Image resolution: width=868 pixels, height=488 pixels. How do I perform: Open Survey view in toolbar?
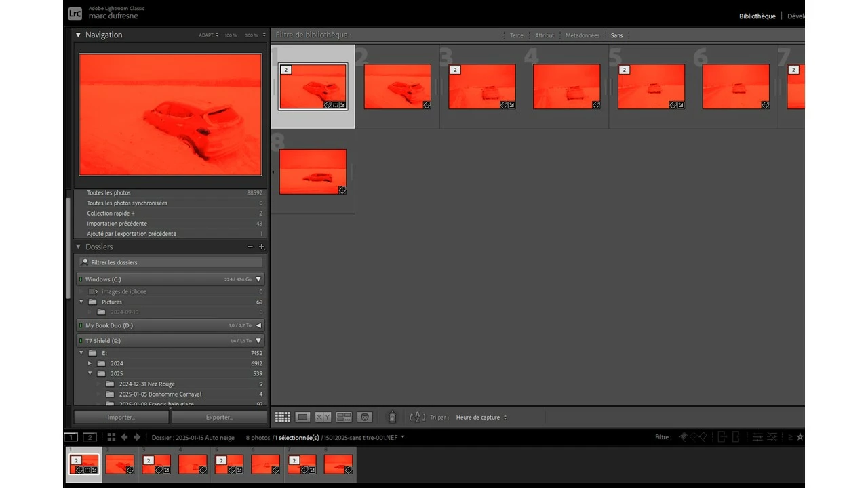(344, 417)
